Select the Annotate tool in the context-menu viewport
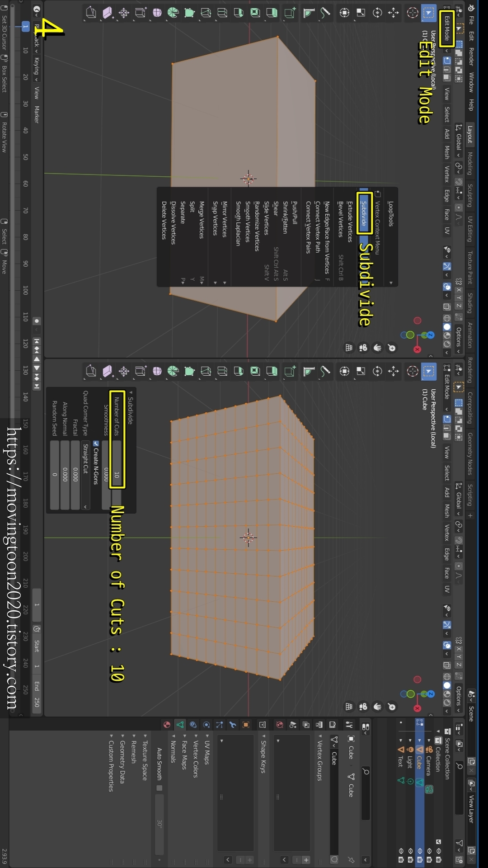This screenshot has height=868, width=488. tap(325, 13)
